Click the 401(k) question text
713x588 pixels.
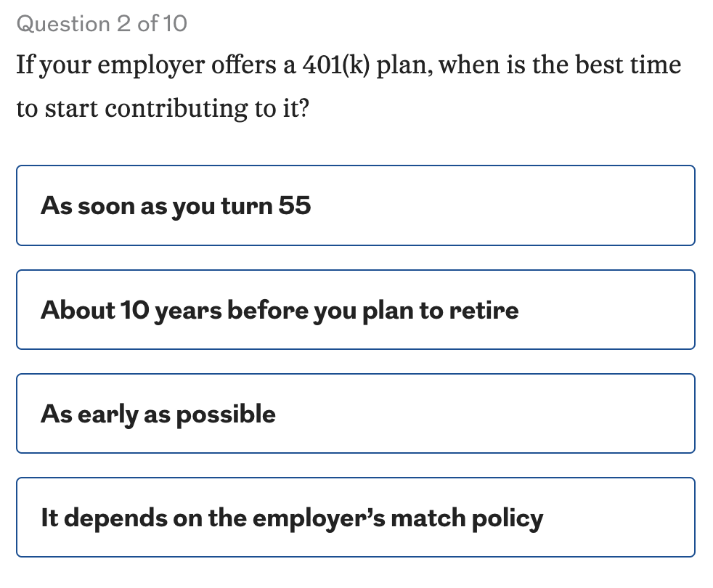click(349, 86)
